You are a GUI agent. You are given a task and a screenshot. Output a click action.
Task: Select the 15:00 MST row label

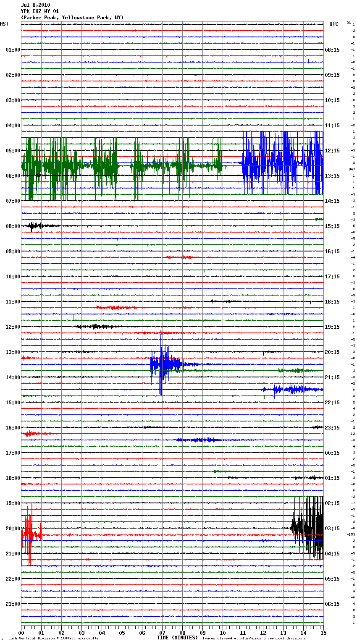coord(13,402)
